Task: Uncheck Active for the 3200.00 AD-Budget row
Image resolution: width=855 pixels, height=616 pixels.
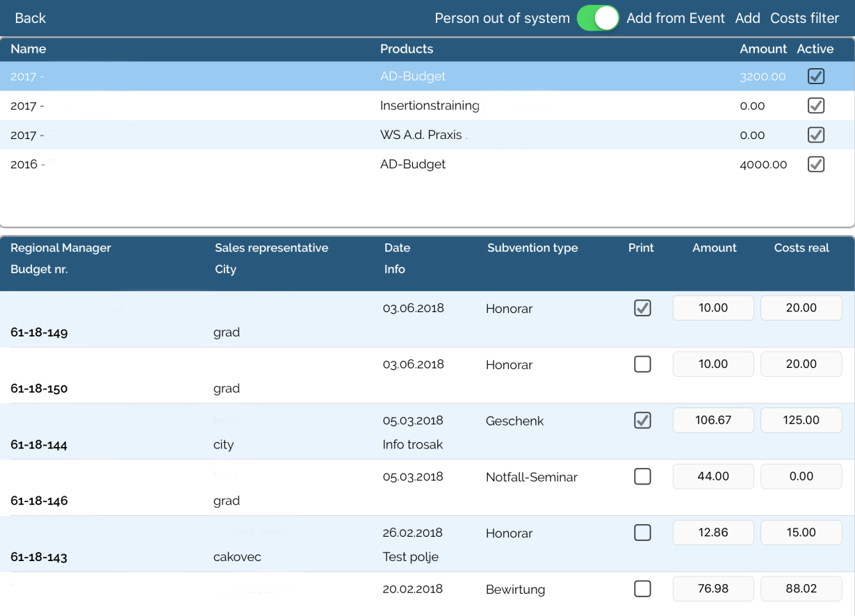Action: pyautogui.click(x=815, y=76)
